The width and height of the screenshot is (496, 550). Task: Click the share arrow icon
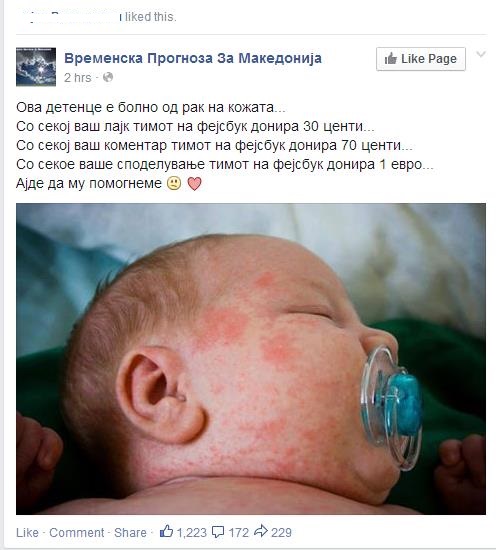[261, 531]
